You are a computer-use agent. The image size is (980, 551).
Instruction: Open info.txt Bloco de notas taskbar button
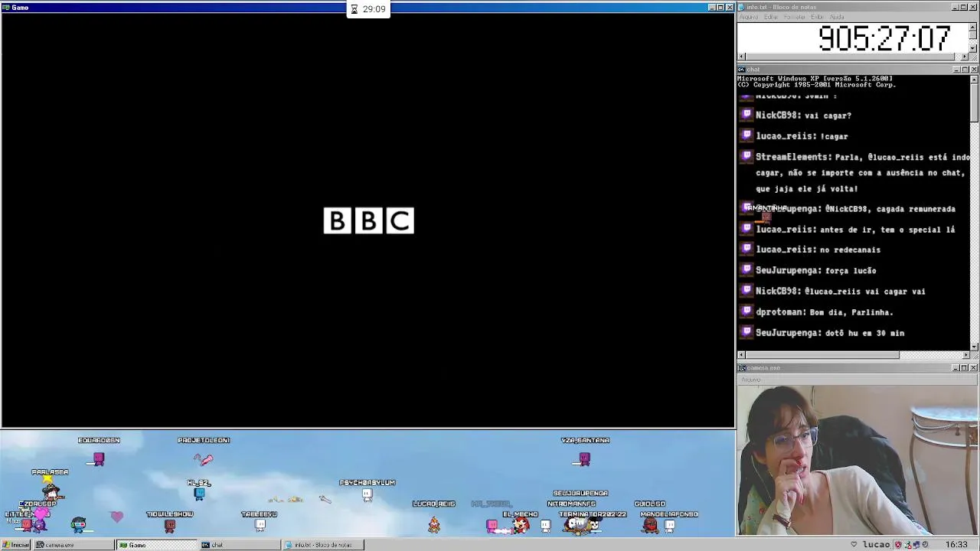click(x=323, y=545)
